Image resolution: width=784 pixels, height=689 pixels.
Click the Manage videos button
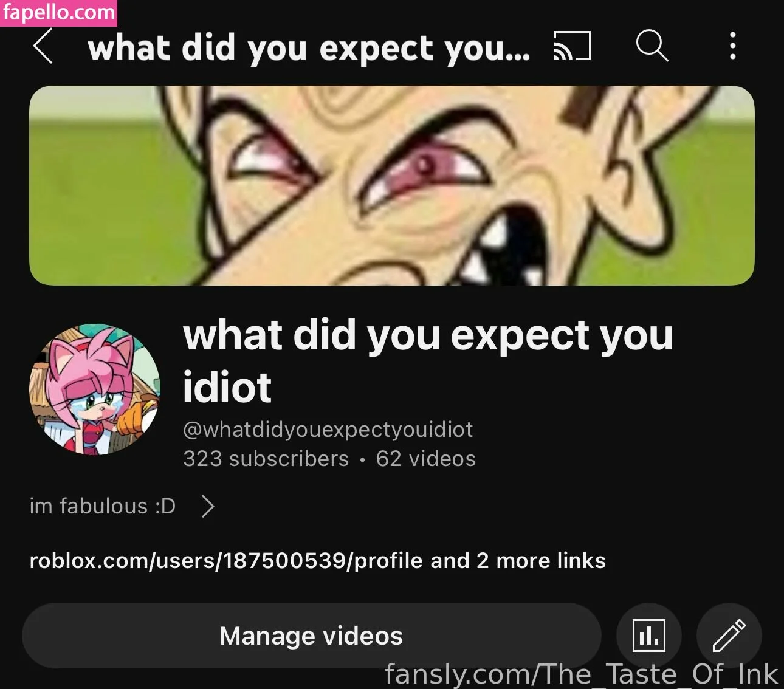pyautogui.click(x=311, y=636)
